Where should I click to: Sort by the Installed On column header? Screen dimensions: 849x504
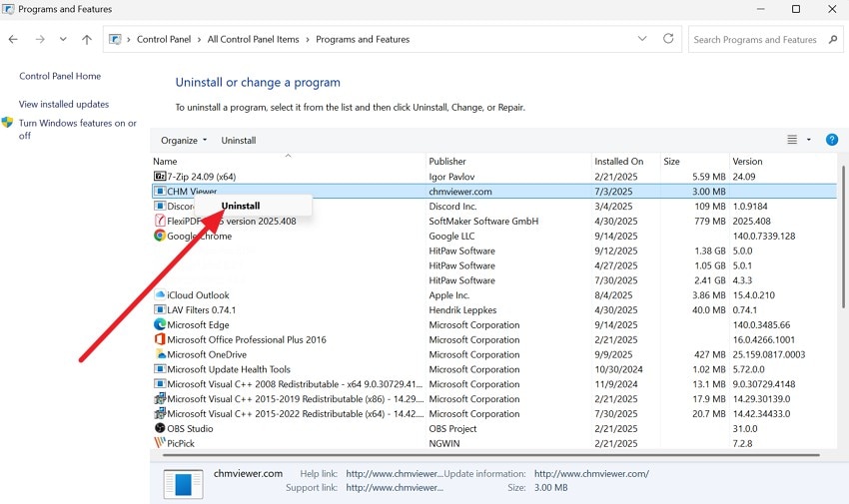coord(625,161)
